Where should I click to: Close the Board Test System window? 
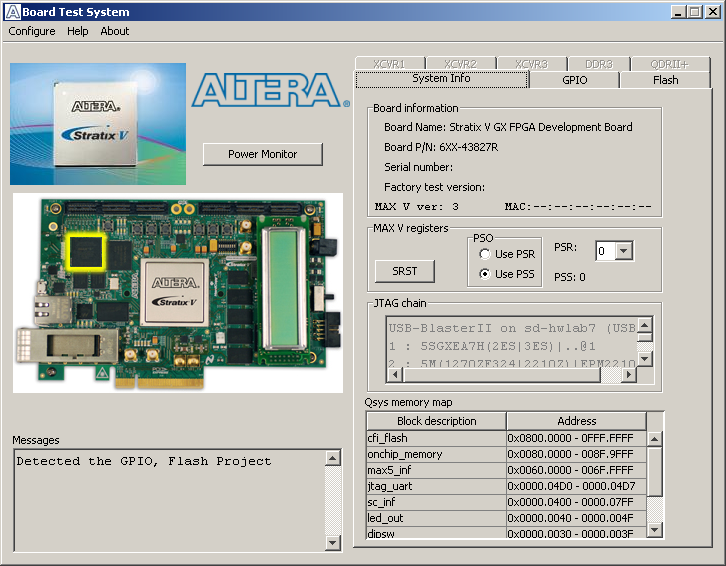713,12
